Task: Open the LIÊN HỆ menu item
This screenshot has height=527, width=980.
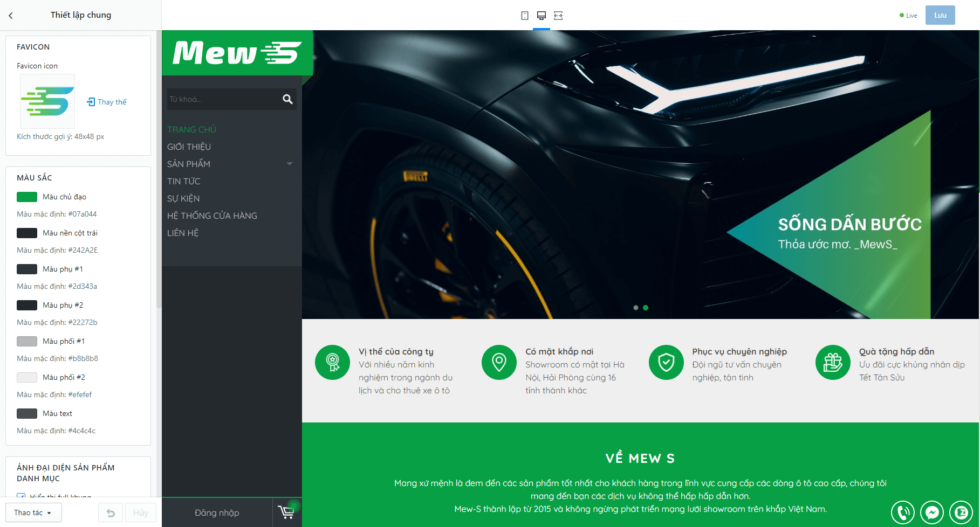Action: [183, 233]
